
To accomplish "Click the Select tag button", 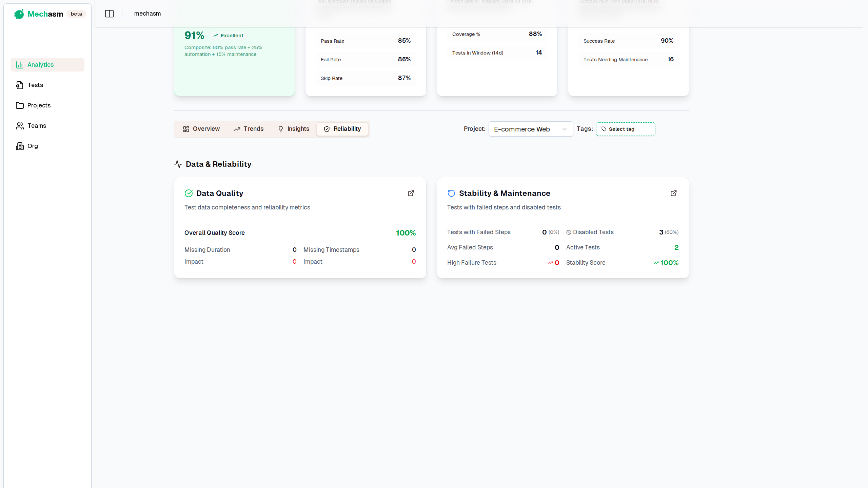I will tap(625, 129).
